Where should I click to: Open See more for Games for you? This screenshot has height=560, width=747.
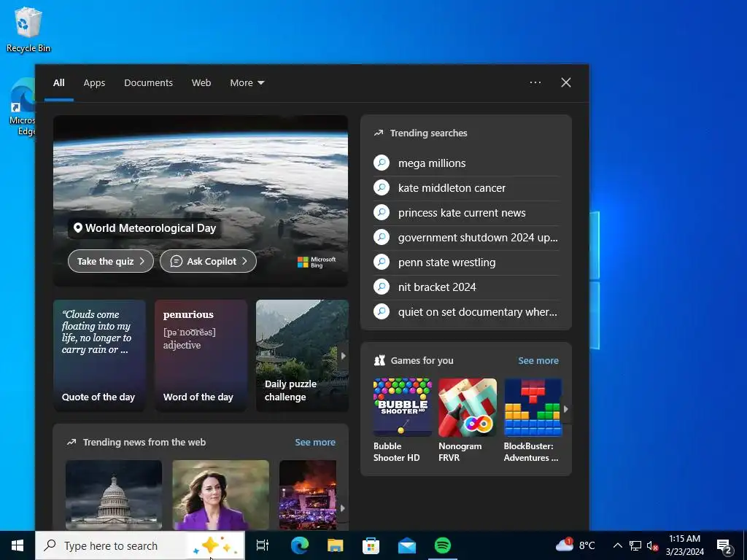coord(538,360)
